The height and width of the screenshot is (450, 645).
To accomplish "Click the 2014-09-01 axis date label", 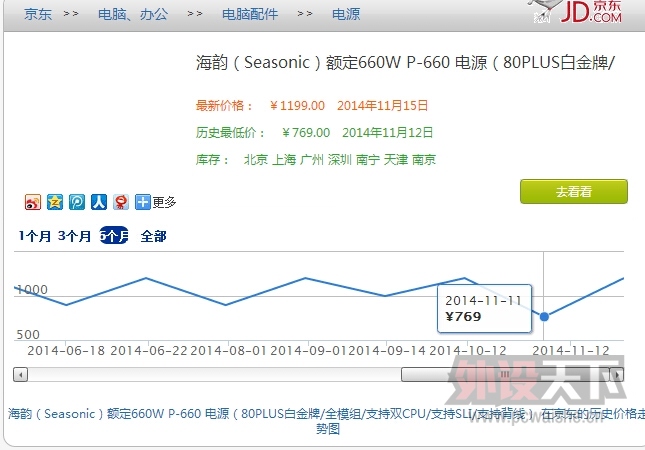I will click(x=309, y=350).
